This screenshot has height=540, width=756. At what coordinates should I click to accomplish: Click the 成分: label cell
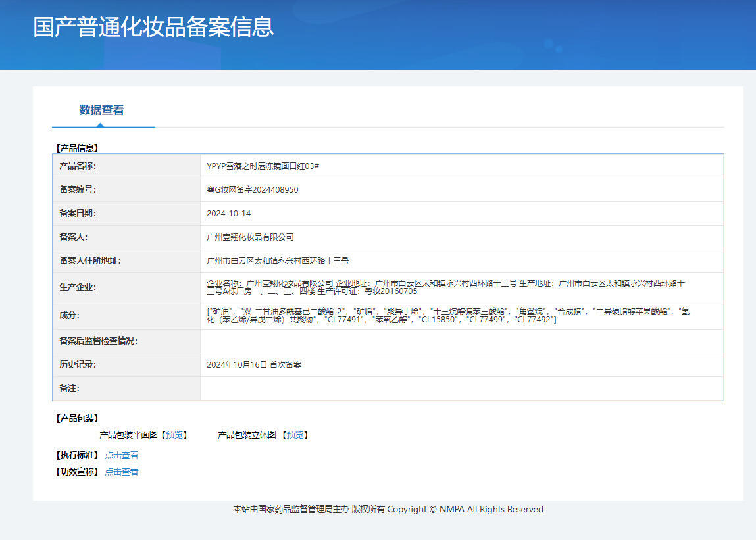pos(126,315)
